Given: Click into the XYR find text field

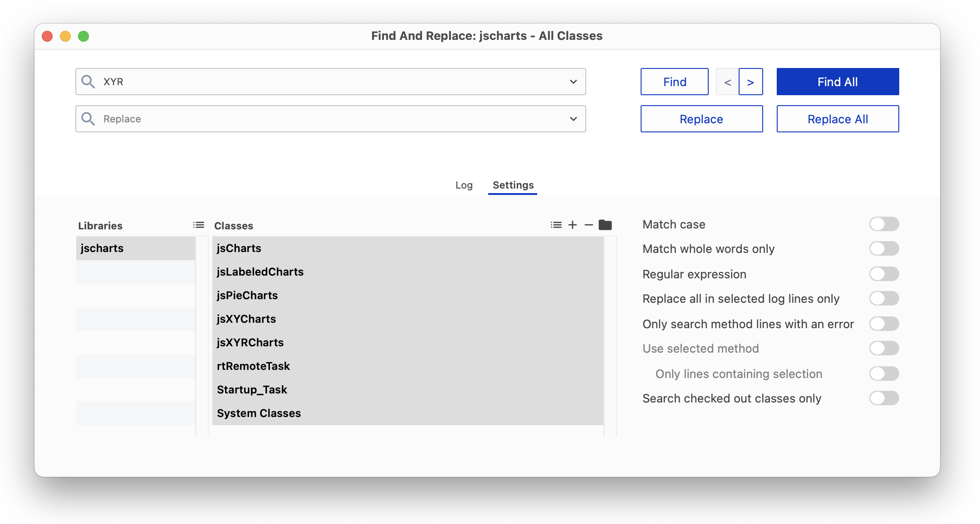Looking at the screenshot, I should click(x=331, y=82).
